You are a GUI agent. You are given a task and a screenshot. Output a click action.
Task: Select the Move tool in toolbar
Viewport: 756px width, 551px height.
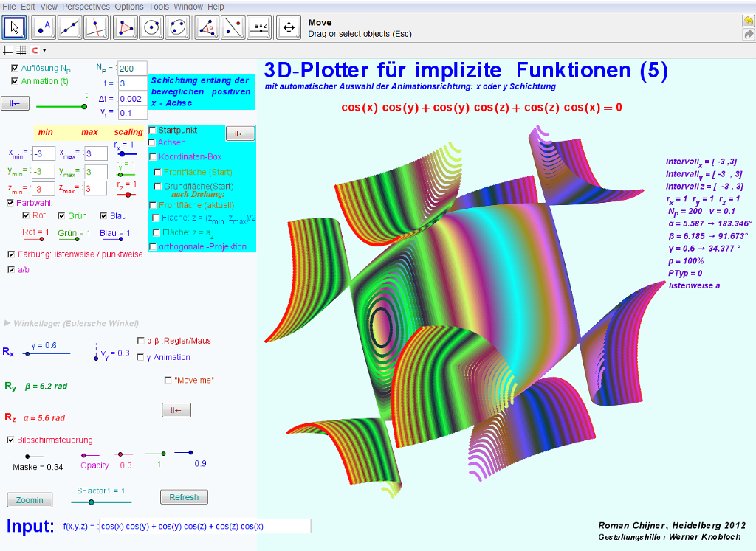[15, 27]
